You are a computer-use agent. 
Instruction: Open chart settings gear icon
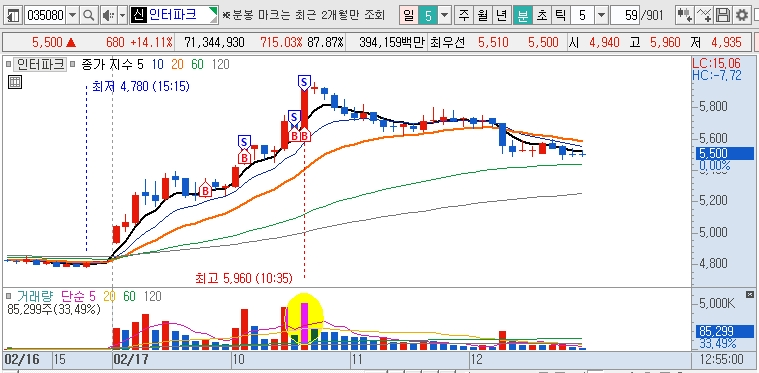point(742,15)
